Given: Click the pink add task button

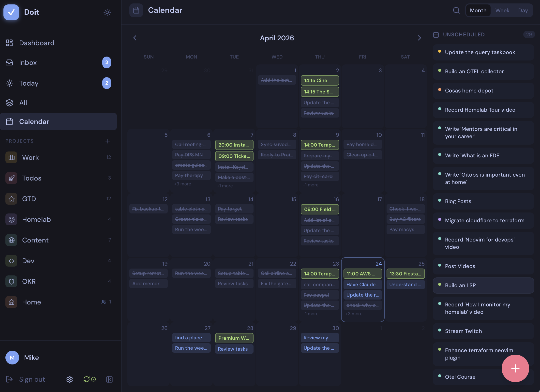Looking at the screenshot, I should [x=515, y=368].
